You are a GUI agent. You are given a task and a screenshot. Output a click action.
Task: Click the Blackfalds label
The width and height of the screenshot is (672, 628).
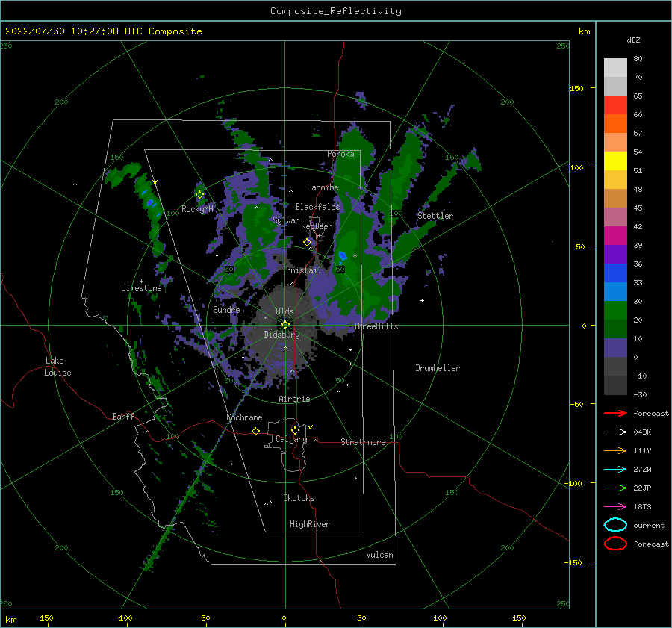(x=317, y=207)
